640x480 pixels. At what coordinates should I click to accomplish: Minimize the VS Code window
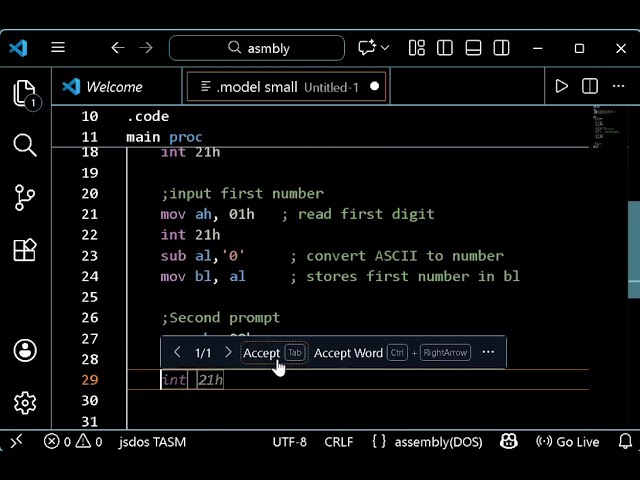click(538, 48)
